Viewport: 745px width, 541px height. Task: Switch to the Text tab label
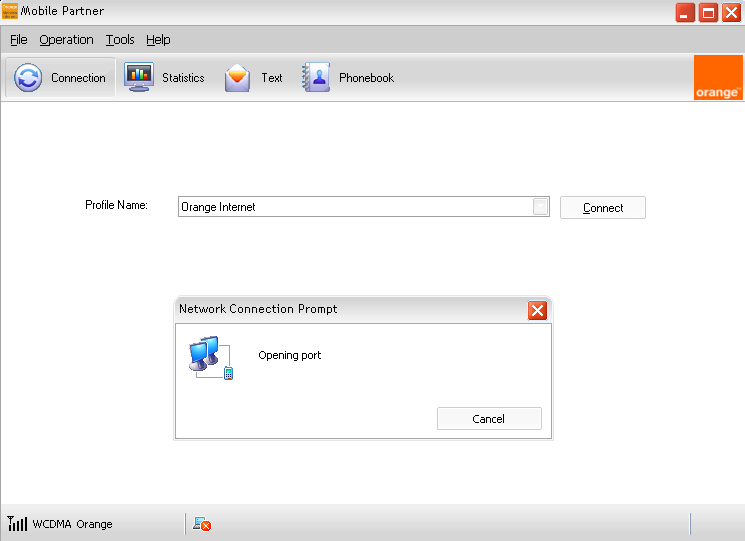(272, 78)
